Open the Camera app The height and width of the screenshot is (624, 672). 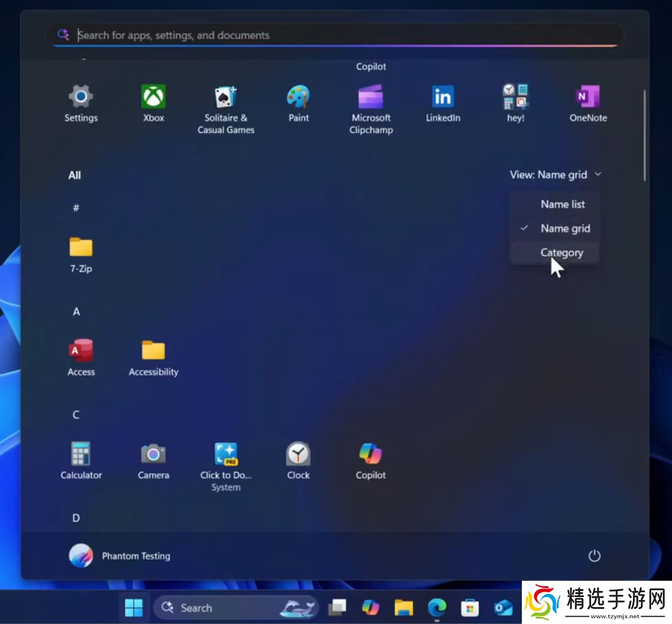point(153,460)
